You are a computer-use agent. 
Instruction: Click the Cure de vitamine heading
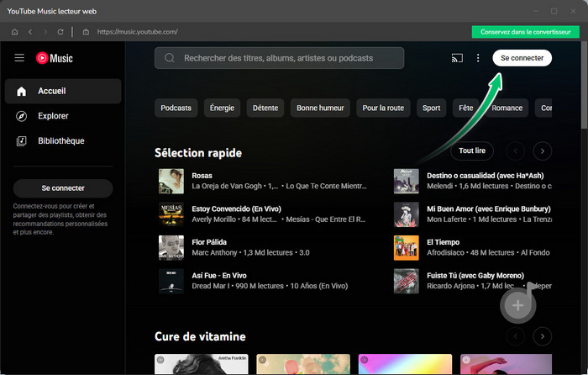(200, 336)
